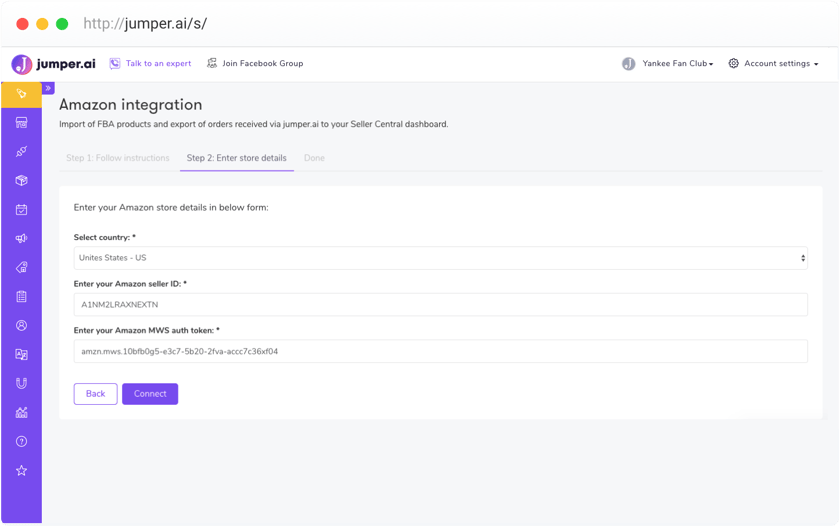The height and width of the screenshot is (526, 840).
Task: Expand the sidebar with double-chevron toggle
Action: click(48, 88)
